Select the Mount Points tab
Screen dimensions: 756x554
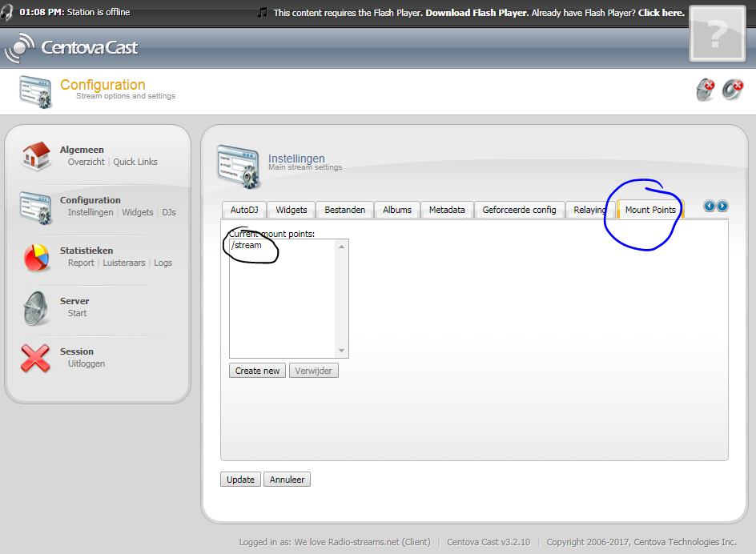pyautogui.click(x=650, y=210)
